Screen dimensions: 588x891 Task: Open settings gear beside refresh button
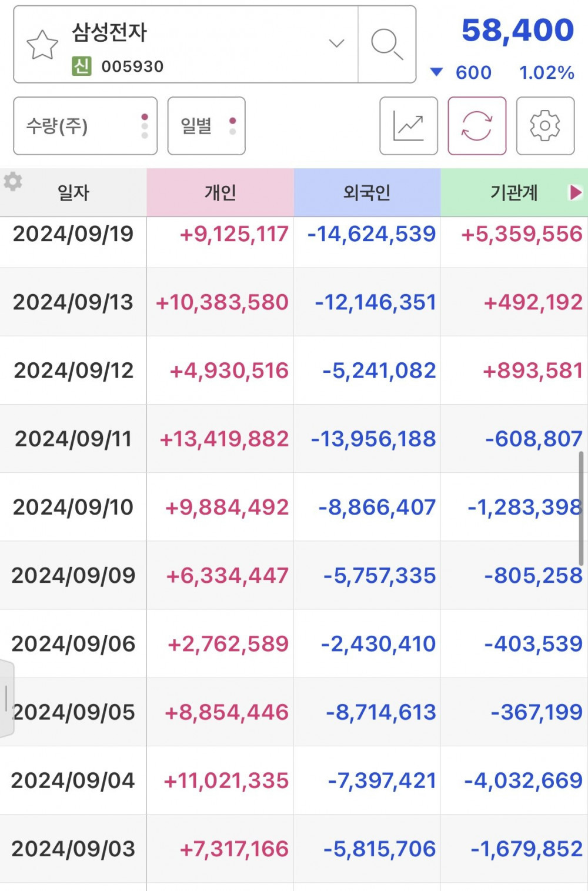(545, 126)
